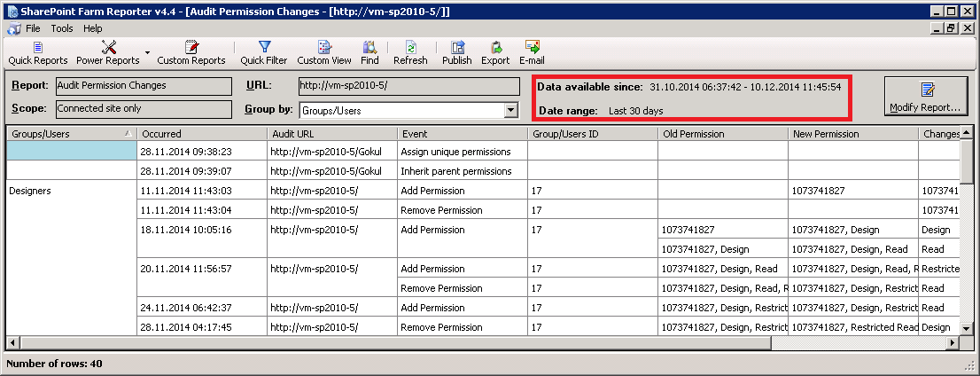Select the 11.11.2014 11:43:03 cell
980x376 pixels.
point(202,191)
